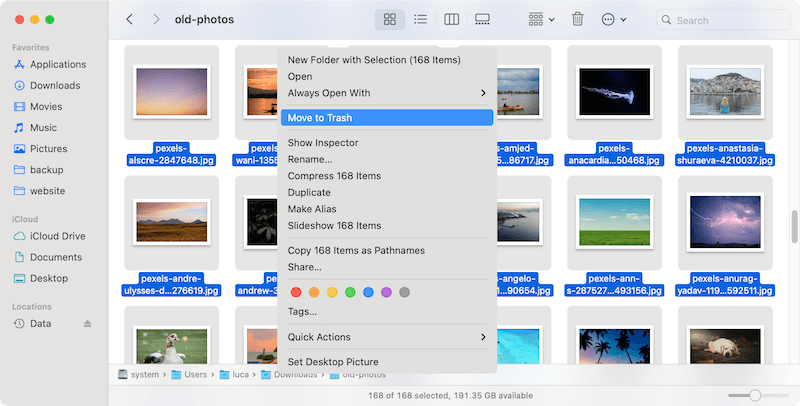This screenshot has width=800, height=406.
Task: Open the website folder in sidebar
Action: tap(40, 191)
